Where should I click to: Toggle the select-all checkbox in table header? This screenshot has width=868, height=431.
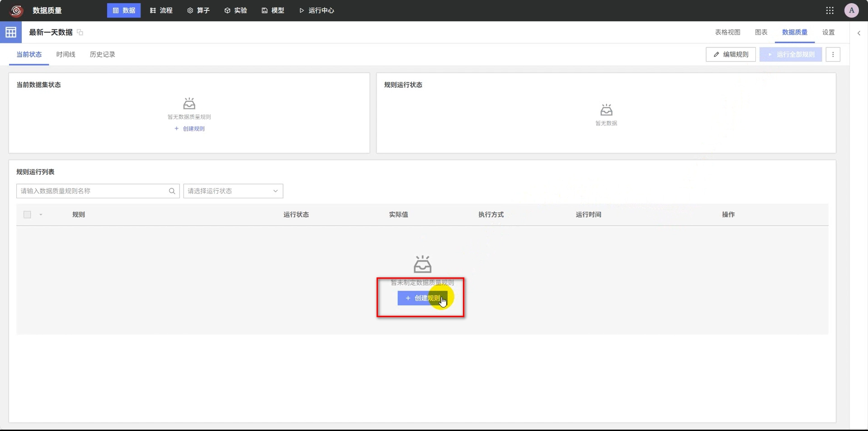pos(27,215)
